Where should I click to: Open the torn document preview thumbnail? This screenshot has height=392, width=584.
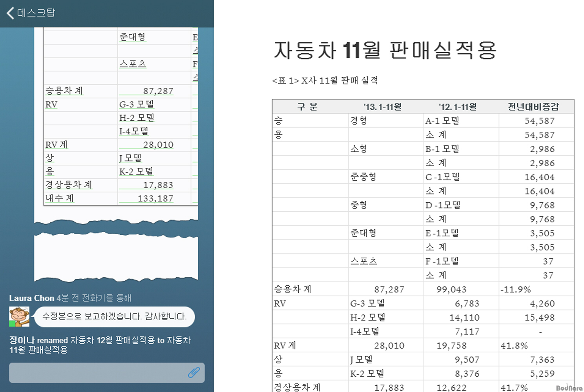(x=116, y=155)
